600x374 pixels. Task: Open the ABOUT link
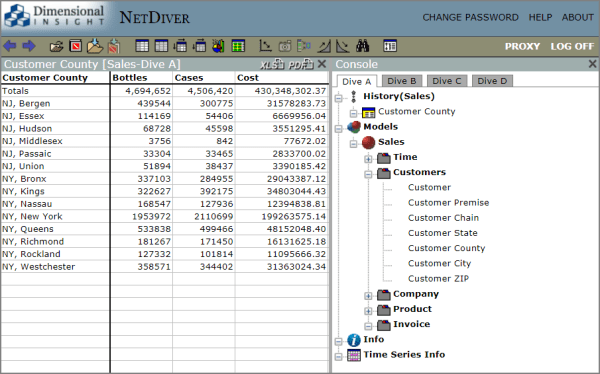(577, 17)
